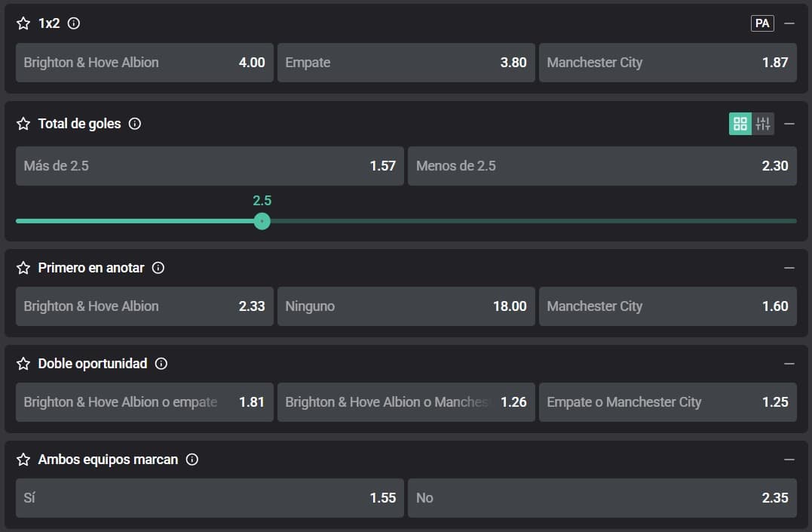The height and width of the screenshot is (532, 812).
Task: Switch to slider view in Total de goles
Action: (763, 124)
